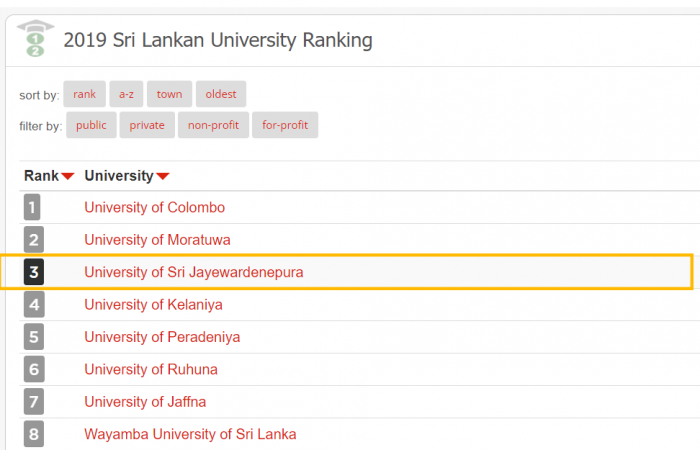Click the rank 2 number badge
Screen dimensions: 700x450
pos(33,240)
